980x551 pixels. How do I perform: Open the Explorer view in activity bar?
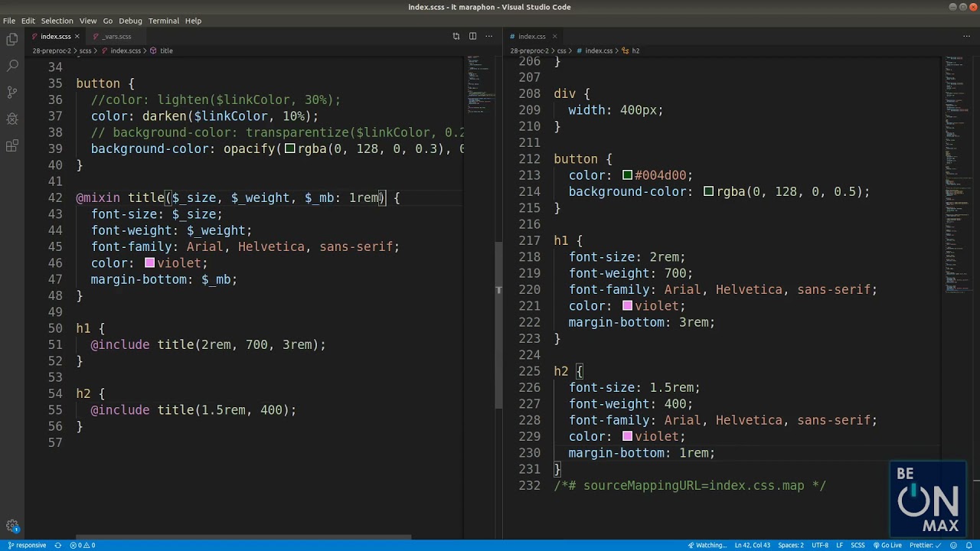12,39
